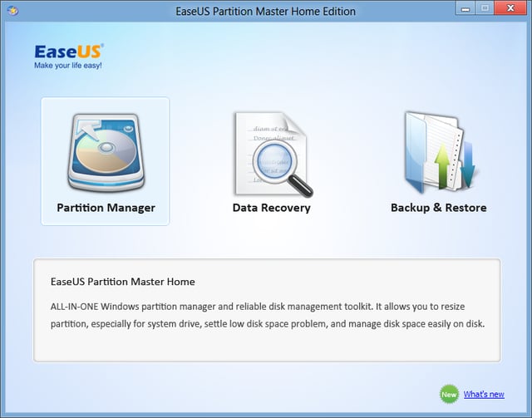Open the Partition Manager disk icon
This screenshot has height=418, width=532.
106,152
